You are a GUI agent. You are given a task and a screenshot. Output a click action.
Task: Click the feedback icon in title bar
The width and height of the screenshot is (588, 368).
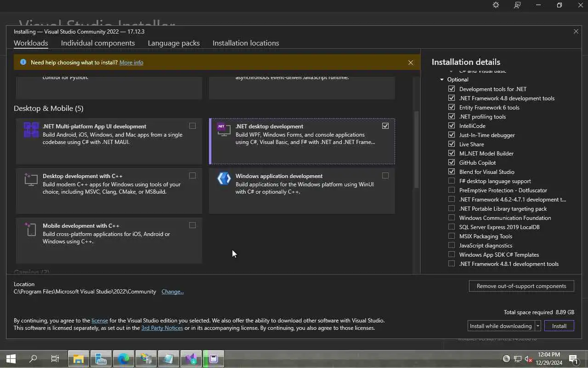point(517,5)
